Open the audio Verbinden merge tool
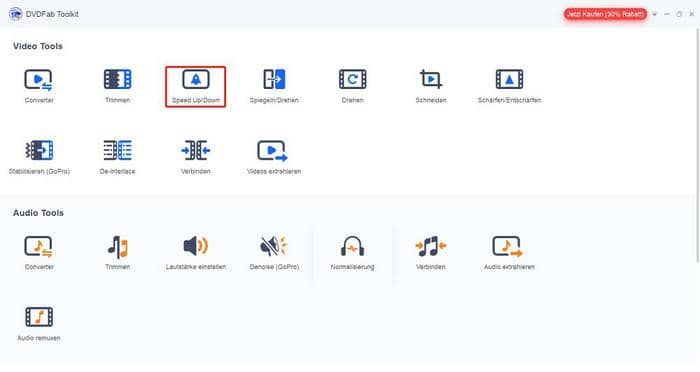The height and width of the screenshot is (372, 700). [x=431, y=253]
